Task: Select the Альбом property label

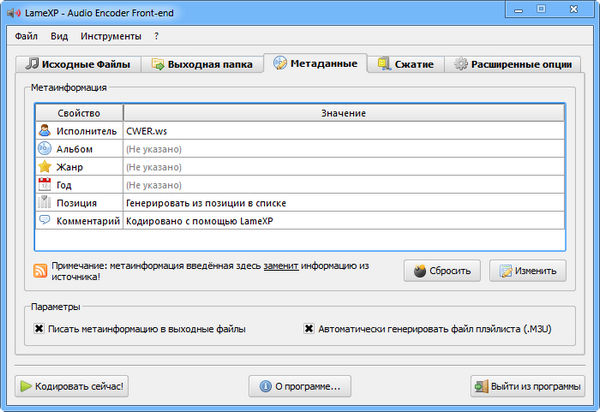Action: (75, 149)
